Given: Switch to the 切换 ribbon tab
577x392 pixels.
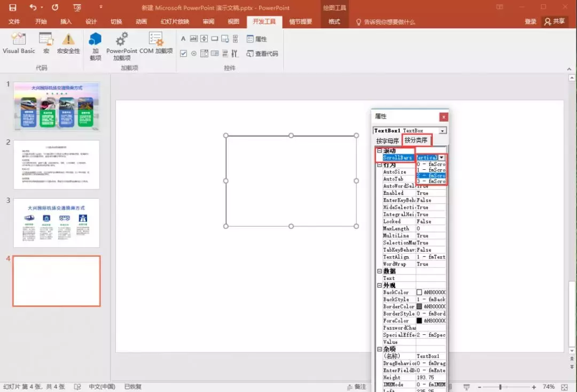Looking at the screenshot, I should tap(116, 22).
